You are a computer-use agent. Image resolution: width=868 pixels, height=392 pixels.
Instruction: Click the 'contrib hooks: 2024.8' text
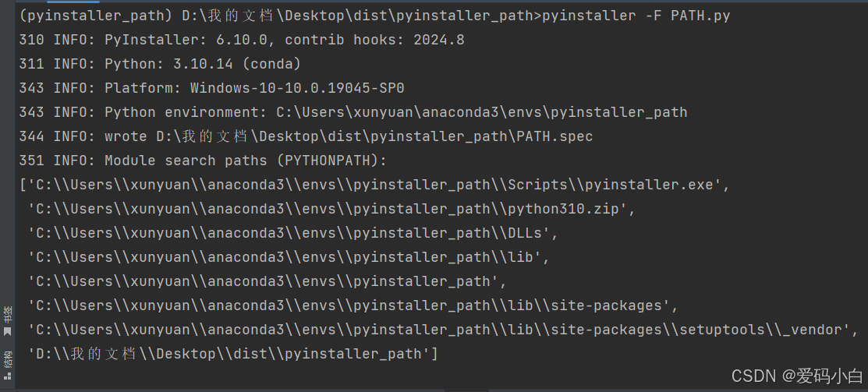375,40
